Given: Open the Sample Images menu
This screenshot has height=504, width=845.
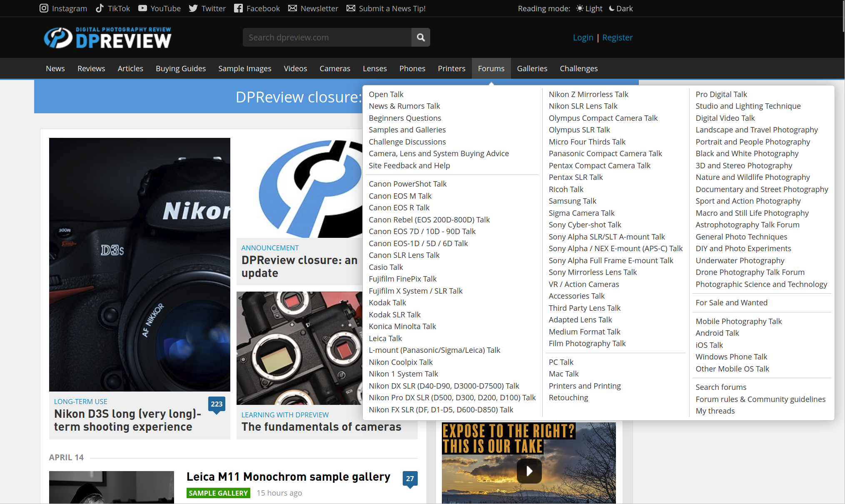Looking at the screenshot, I should [x=245, y=68].
